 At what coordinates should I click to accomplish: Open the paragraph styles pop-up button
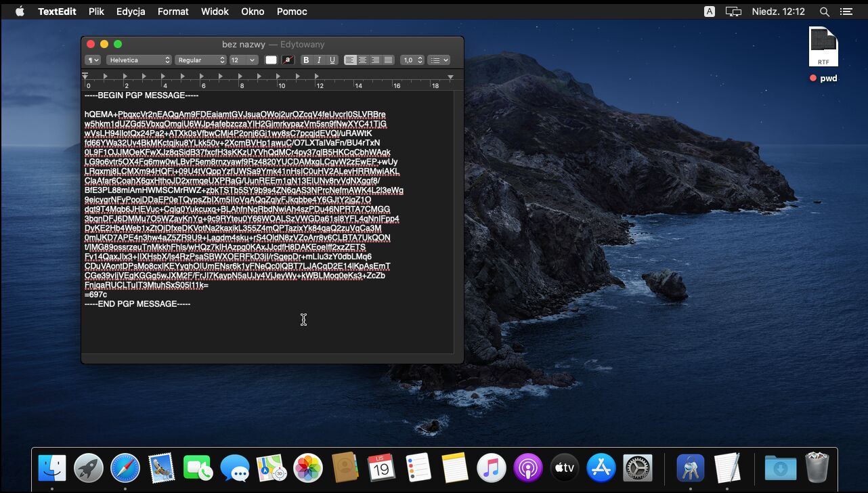[92, 60]
